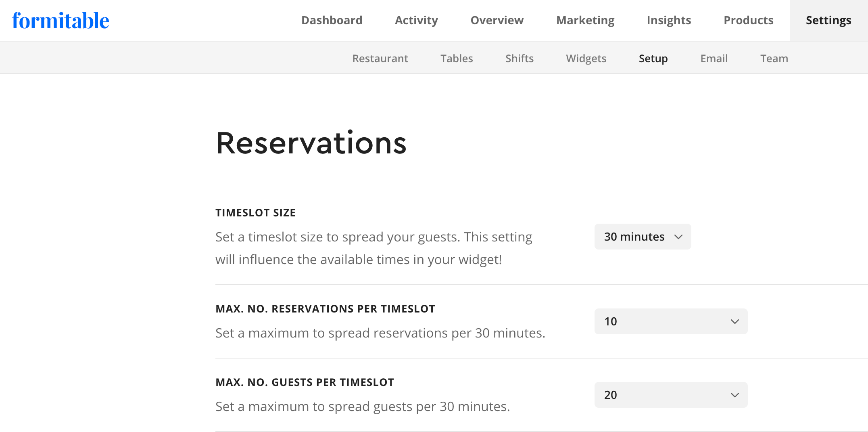Open max guests per timeslot dropdown
The width and height of the screenshot is (868, 432).
pos(671,395)
